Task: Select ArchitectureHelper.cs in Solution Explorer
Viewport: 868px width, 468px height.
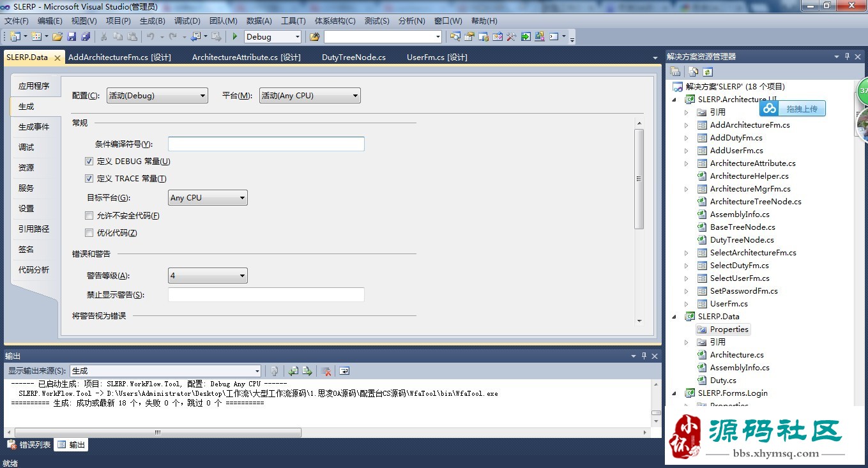Action: click(x=749, y=176)
